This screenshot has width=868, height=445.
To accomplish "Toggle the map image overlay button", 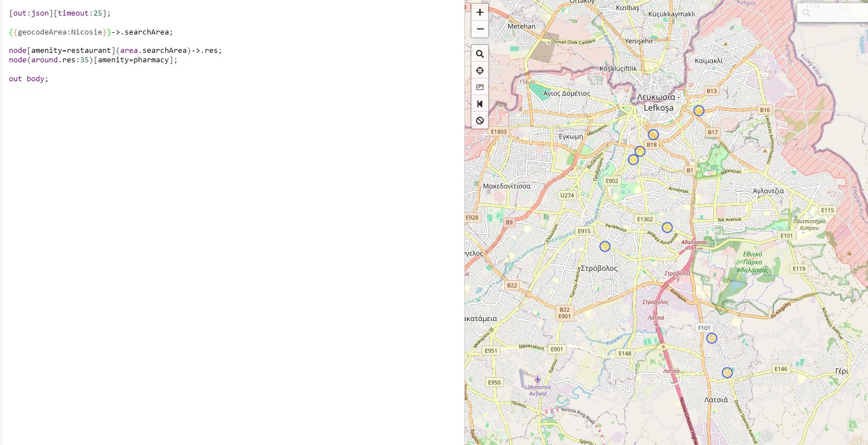I will 479,87.
